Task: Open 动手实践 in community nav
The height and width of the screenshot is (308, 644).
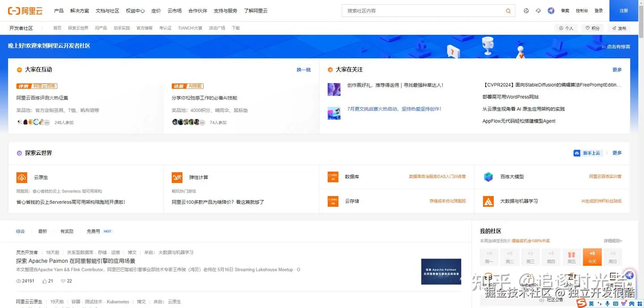Action: click(x=122, y=28)
